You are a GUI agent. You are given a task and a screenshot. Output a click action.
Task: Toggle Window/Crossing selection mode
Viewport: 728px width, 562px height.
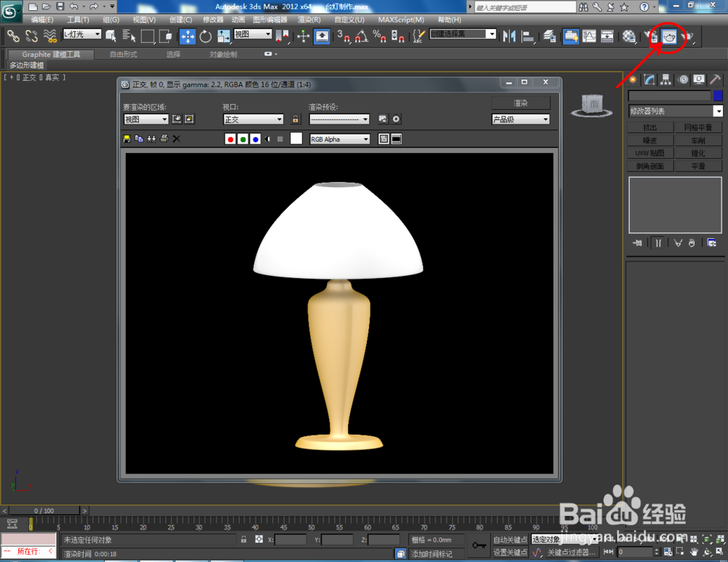tap(166, 36)
